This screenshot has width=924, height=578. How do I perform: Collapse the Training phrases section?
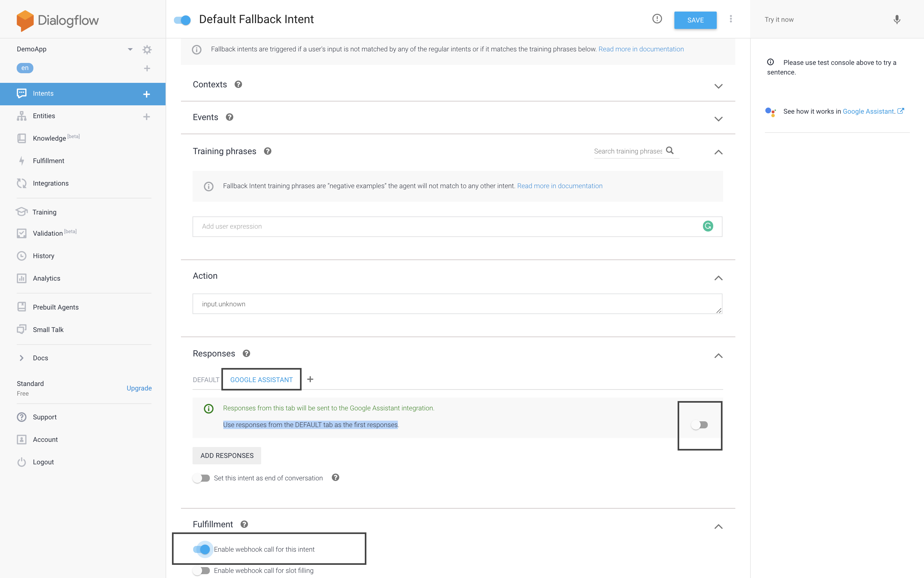(718, 152)
